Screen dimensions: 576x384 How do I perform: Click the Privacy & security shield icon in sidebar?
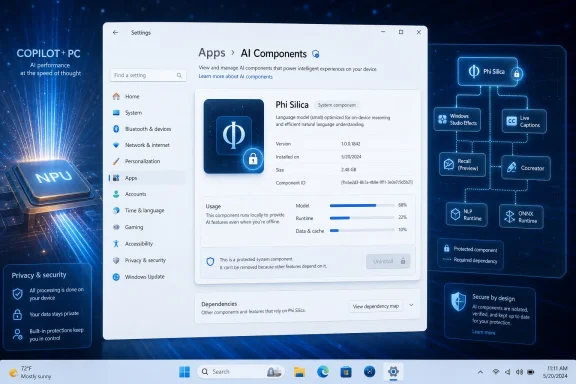click(116, 260)
